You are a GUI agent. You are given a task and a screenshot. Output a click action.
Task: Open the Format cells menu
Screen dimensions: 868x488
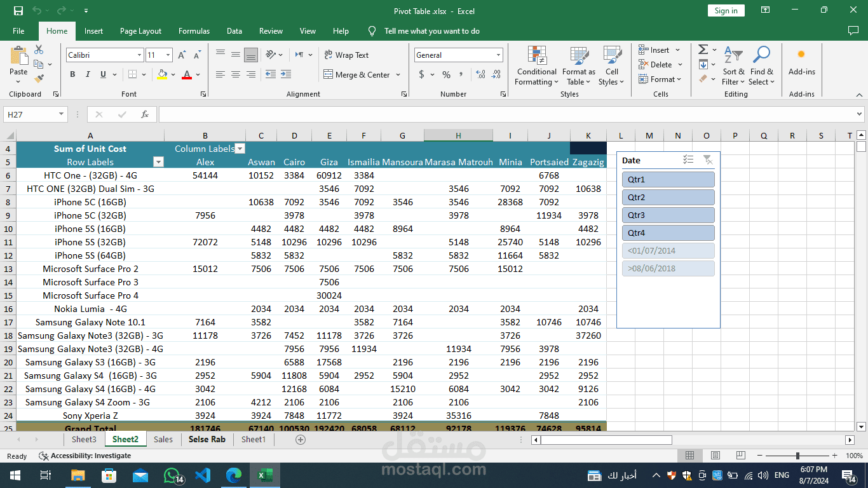660,79
